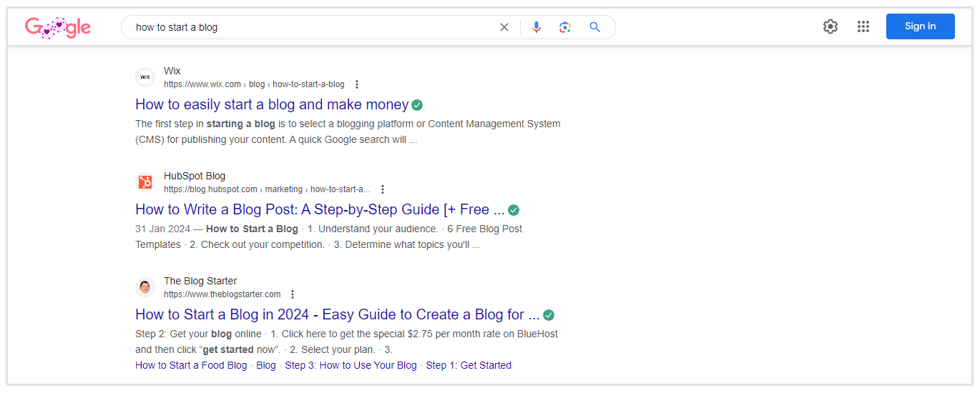Open 'How to easily start a blog' link
This screenshot has width=980, height=393.
coord(272,104)
